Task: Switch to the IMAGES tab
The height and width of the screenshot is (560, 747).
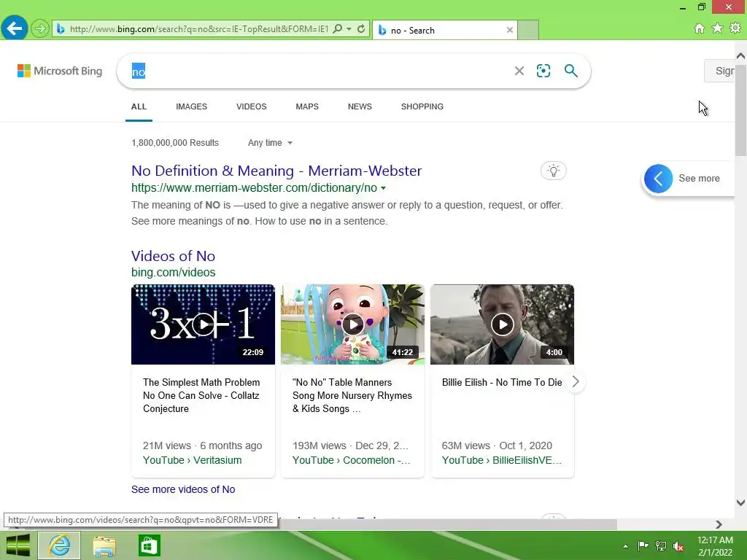Action: tap(192, 106)
